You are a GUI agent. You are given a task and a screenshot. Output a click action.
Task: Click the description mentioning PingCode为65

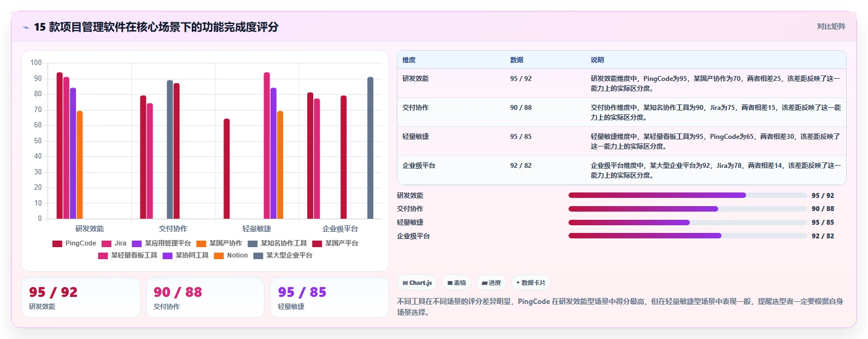tap(715, 142)
